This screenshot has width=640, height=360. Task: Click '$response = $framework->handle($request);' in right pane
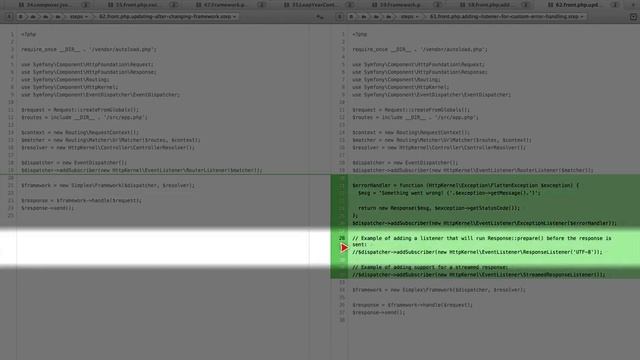tap(412, 305)
